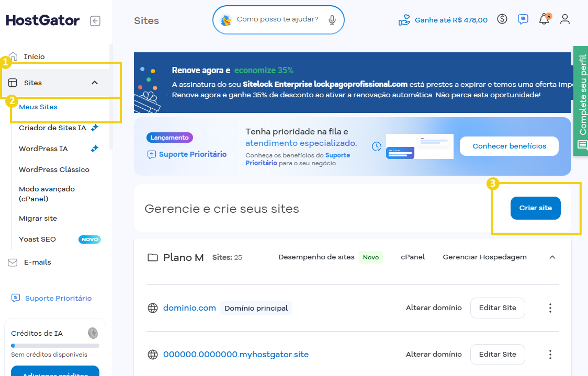This screenshot has width=588, height=376.
Task: Open Yoast SEO menu item
Action: click(38, 239)
